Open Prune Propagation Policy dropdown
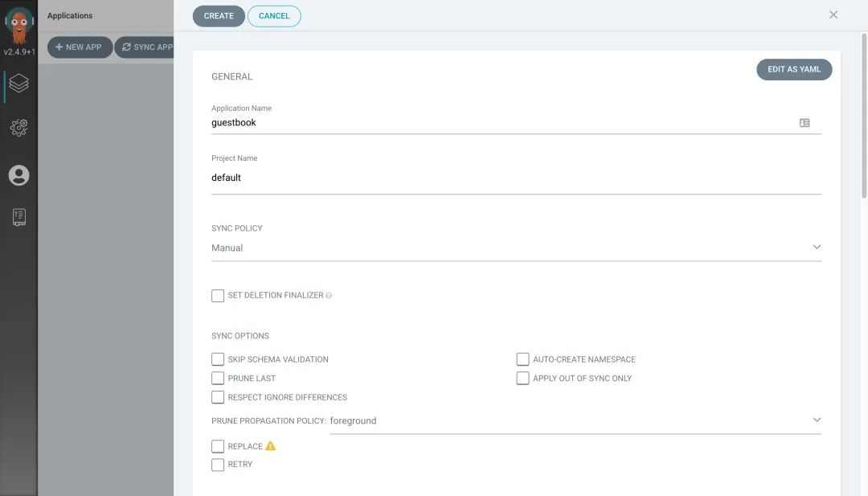Viewport: 868px width, 496px height. pos(575,420)
